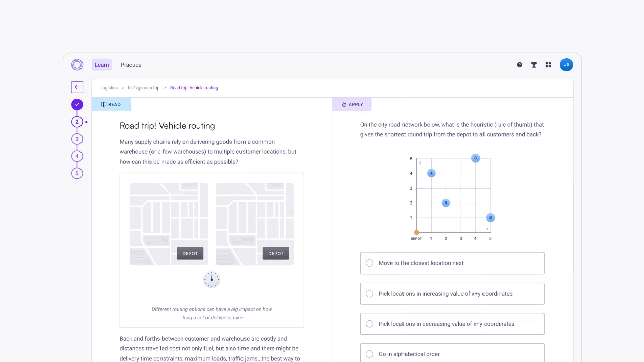Select 'Pick locations in decreasing value' option
The image size is (644, 362).
click(452, 324)
